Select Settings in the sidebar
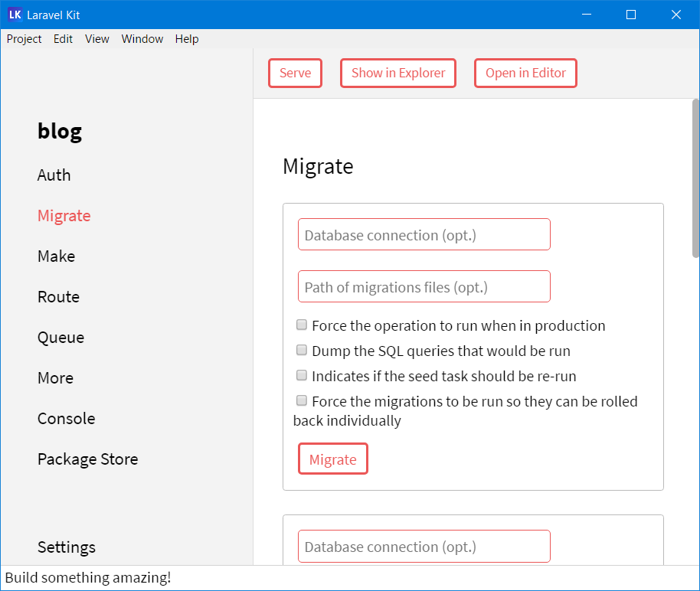 coord(67,547)
